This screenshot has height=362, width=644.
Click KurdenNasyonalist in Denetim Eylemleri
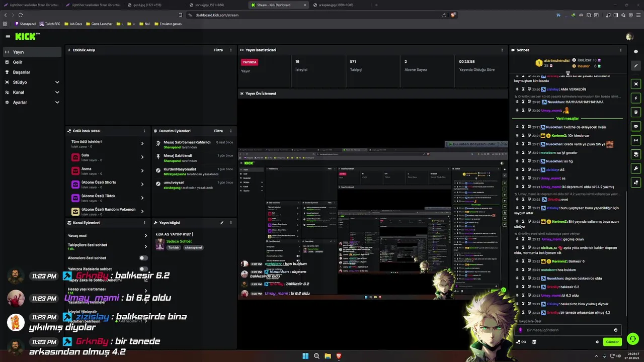180,169
